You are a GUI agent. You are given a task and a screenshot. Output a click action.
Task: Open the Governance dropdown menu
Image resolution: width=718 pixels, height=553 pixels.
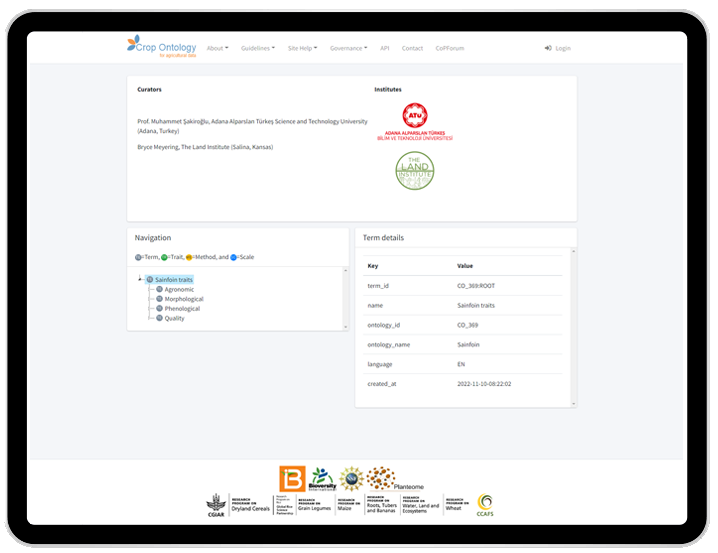348,48
